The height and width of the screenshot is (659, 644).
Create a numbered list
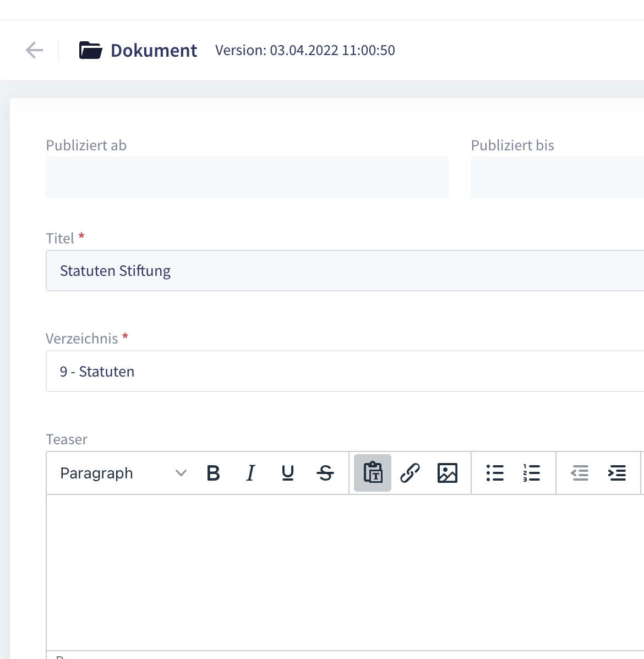click(x=532, y=473)
